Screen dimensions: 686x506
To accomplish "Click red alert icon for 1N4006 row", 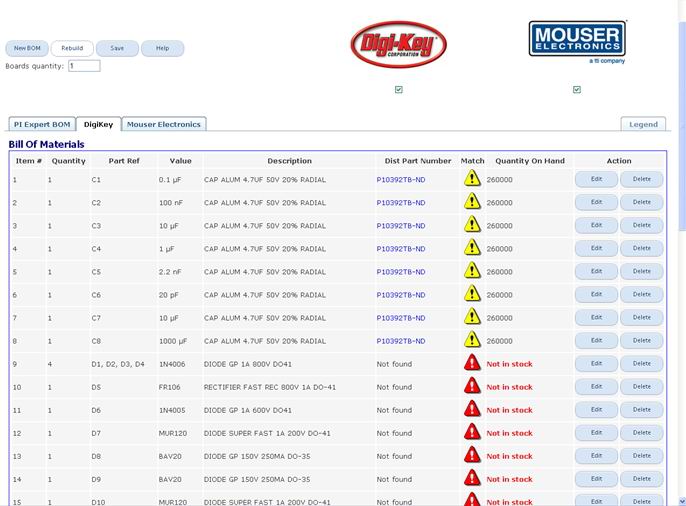I will coord(472,363).
